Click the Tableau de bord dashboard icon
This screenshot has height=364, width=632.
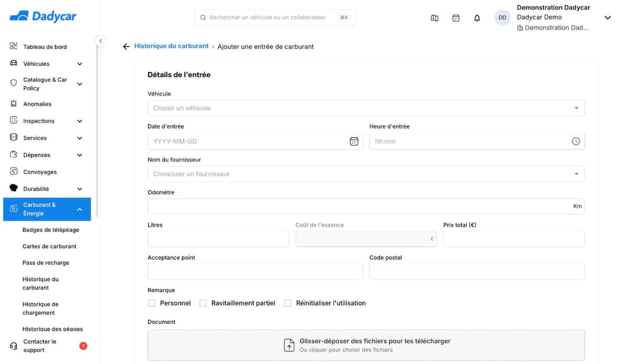coord(14,46)
